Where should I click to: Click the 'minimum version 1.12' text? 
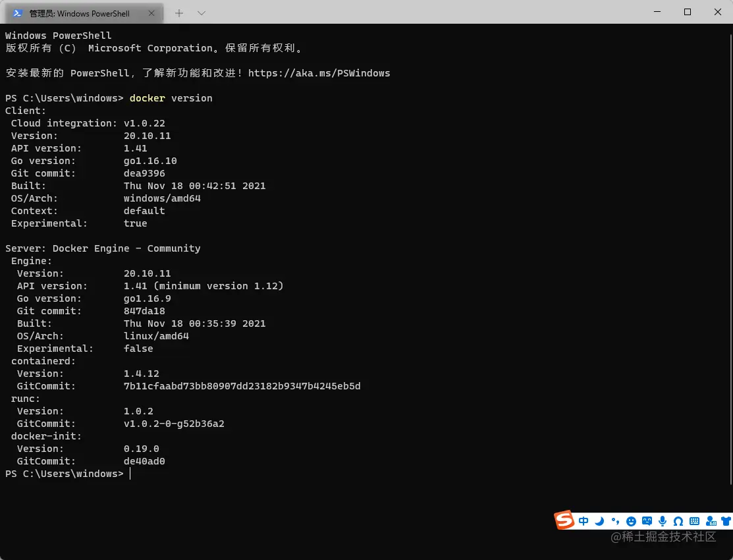219,286
